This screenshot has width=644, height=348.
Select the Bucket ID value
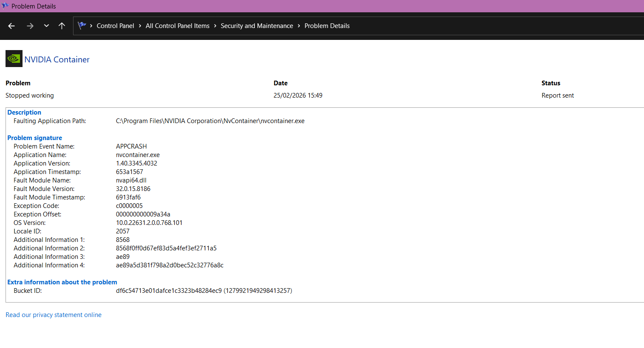pos(204,291)
